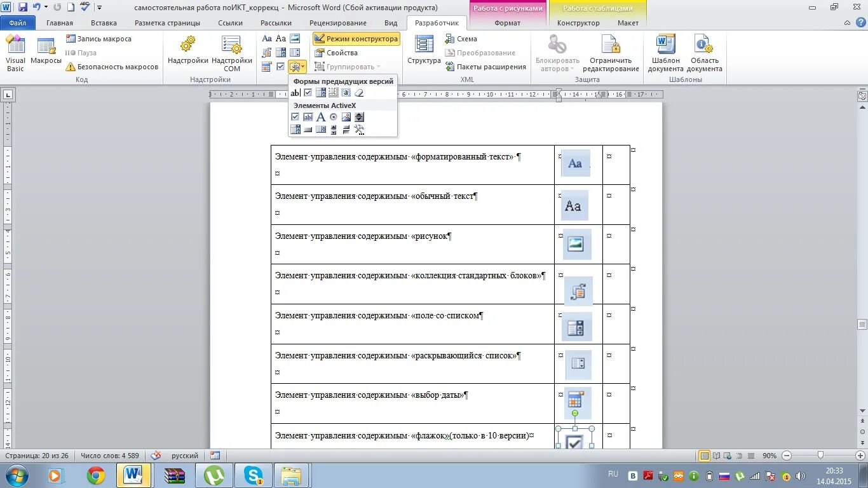Save document from Quick Access Toolbar

22,8
